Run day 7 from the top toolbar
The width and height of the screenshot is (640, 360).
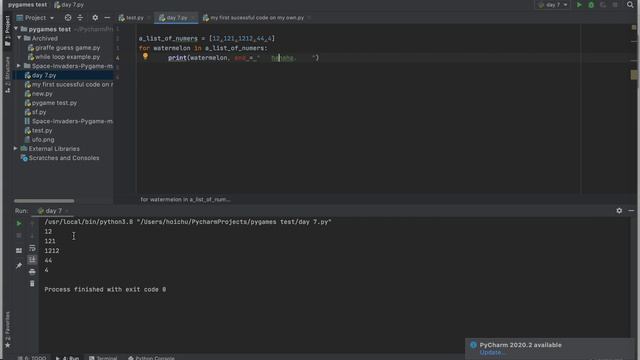[579, 5]
